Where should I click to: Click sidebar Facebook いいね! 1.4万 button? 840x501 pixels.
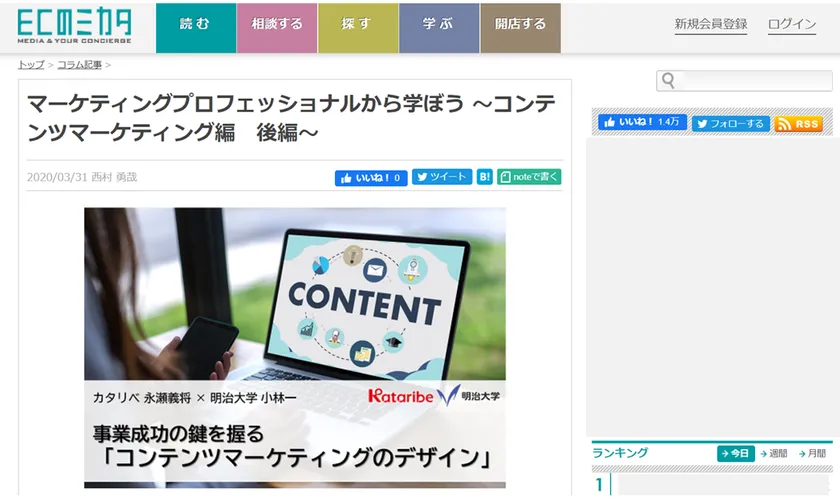pos(642,122)
